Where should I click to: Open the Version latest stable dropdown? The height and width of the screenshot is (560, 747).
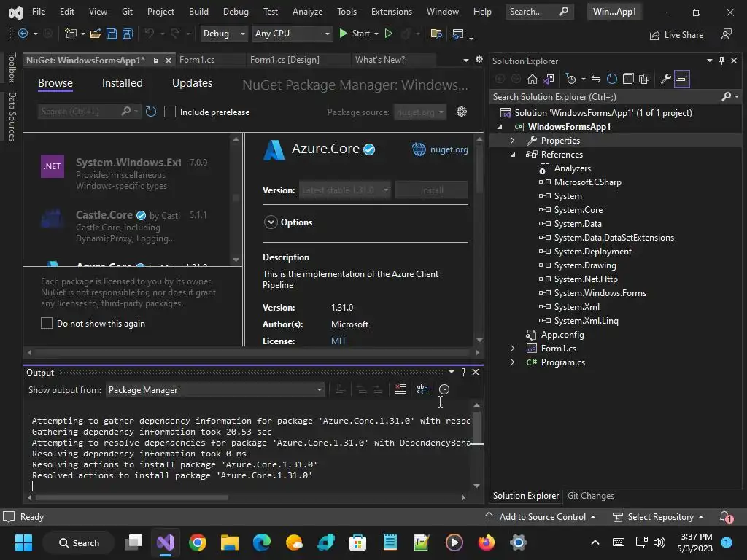(x=345, y=190)
